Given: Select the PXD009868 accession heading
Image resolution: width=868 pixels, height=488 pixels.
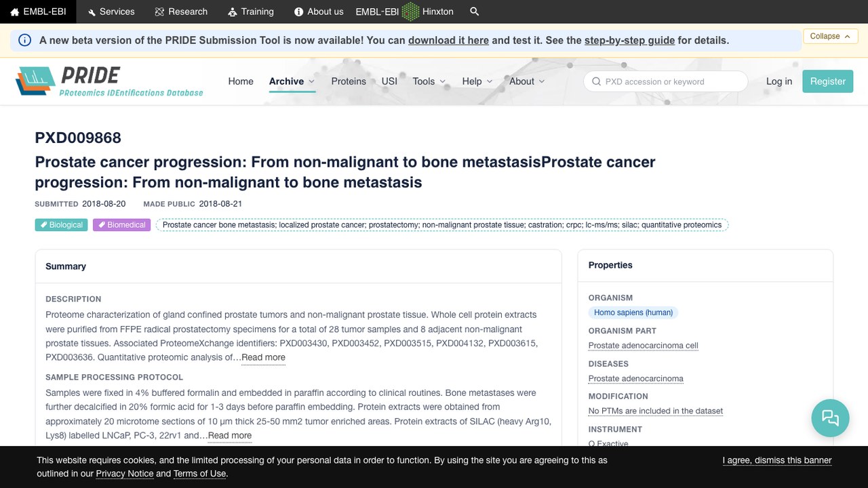Looking at the screenshot, I should [x=78, y=138].
